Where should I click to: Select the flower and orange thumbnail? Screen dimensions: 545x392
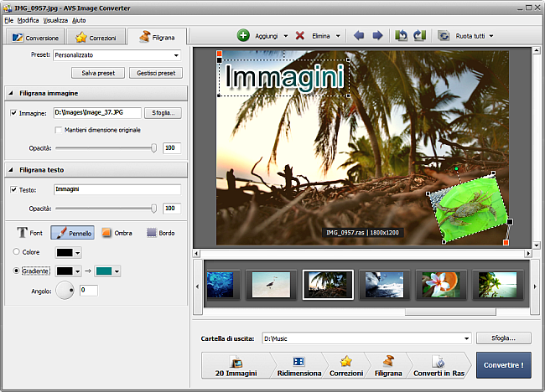441,285
